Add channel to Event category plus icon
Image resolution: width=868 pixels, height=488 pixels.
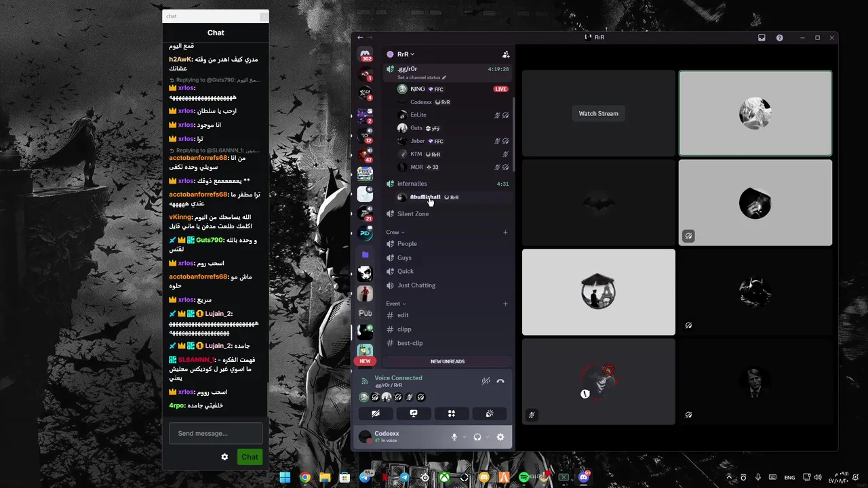505,304
